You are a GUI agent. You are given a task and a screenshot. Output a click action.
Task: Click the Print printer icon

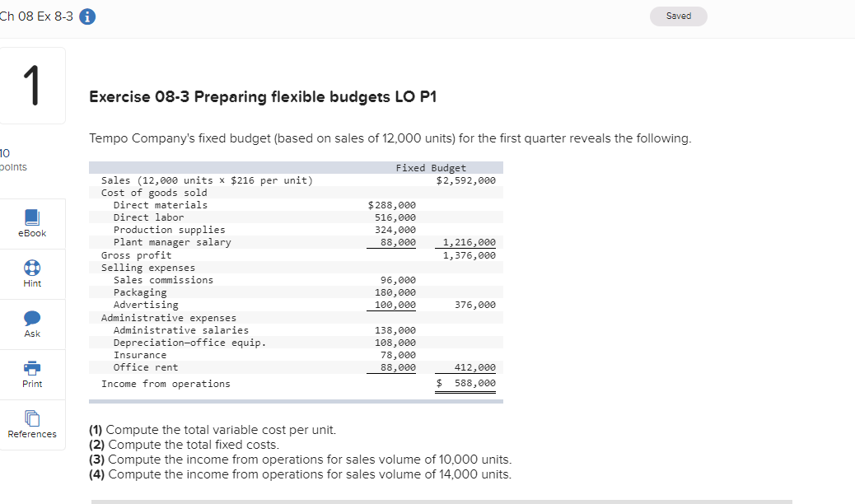[x=32, y=368]
